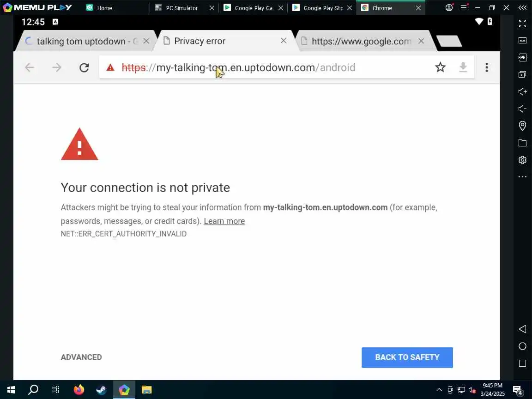Viewport: 532px width, 399px height.
Task: Open MEmu location (GPS) tool
Action: coord(522,126)
